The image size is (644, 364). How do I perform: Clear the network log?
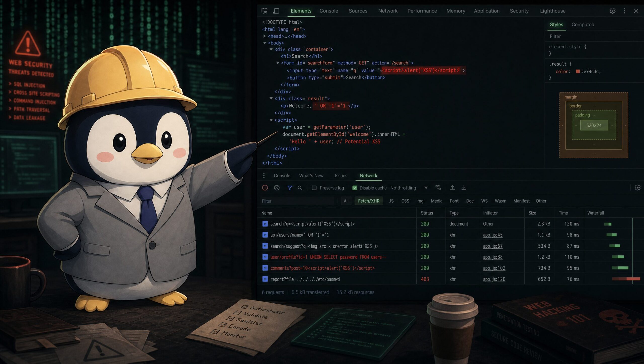277,188
